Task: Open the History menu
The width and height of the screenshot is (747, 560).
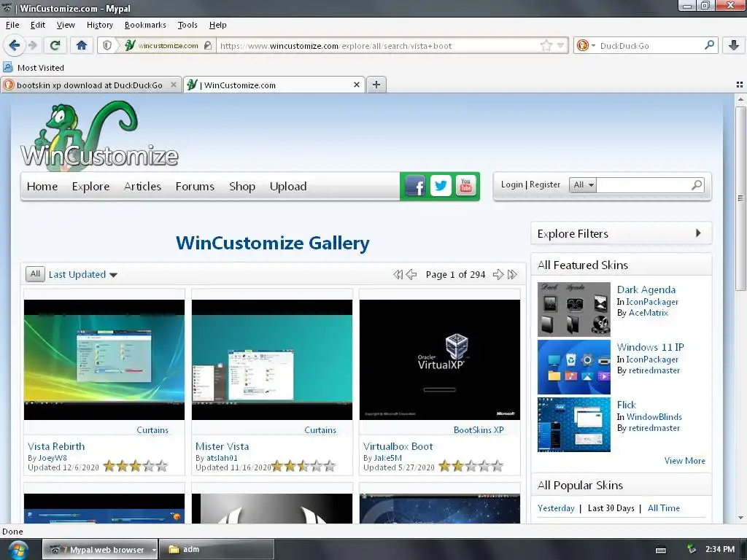Action: click(99, 25)
